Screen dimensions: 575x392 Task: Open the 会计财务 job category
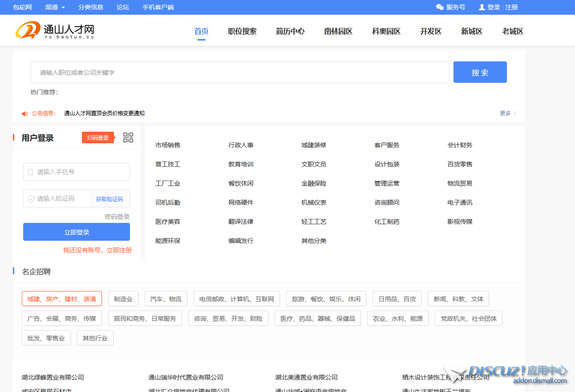coord(460,145)
